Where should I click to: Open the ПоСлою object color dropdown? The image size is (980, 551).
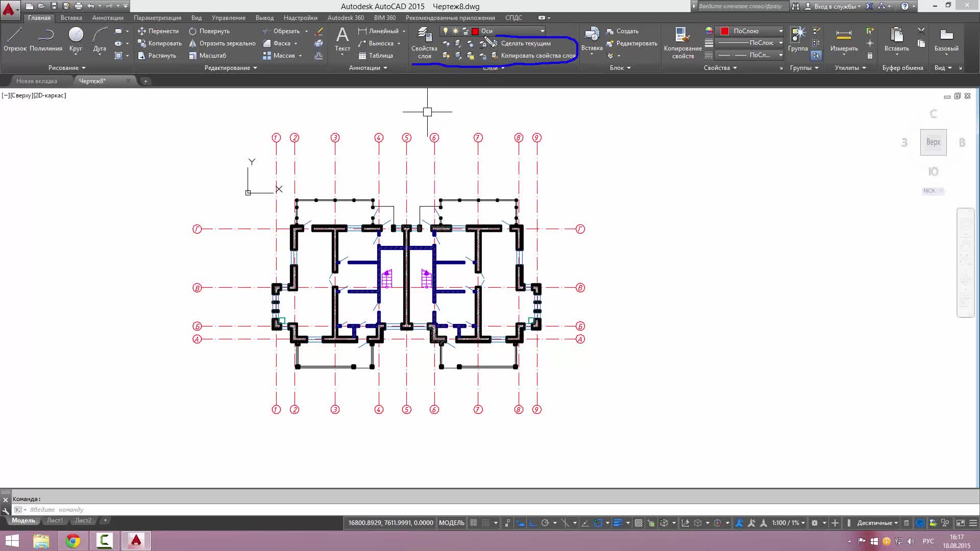(x=780, y=31)
